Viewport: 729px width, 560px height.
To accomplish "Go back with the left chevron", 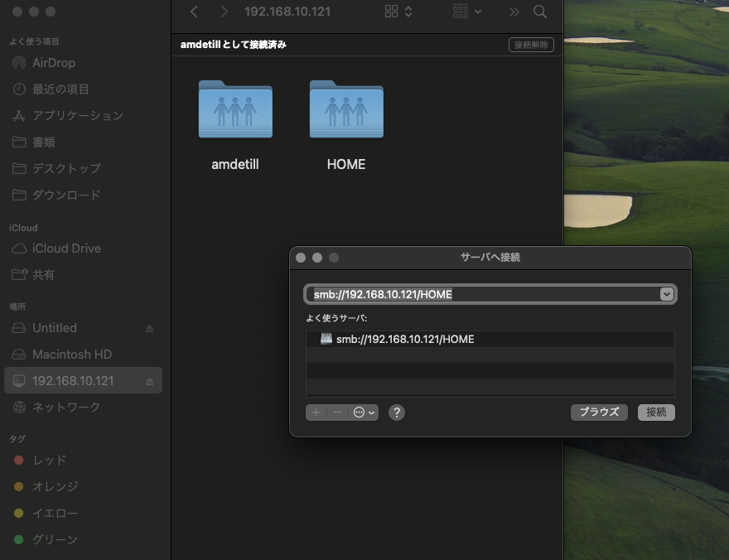I will pyautogui.click(x=194, y=12).
